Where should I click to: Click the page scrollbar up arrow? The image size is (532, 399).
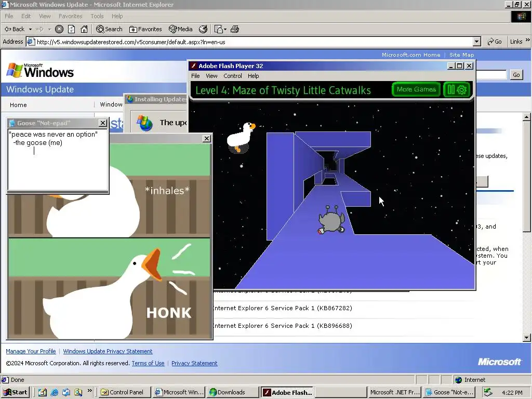click(x=526, y=117)
